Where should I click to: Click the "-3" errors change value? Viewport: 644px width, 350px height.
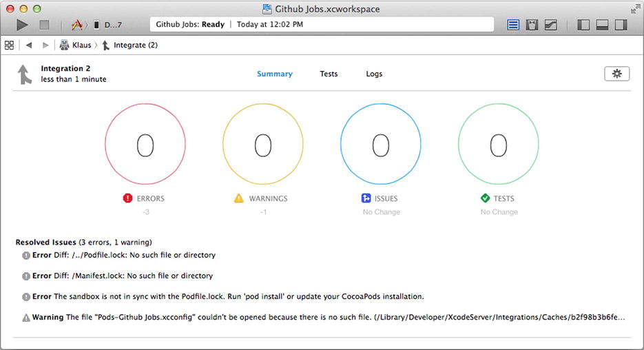tap(146, 212)
